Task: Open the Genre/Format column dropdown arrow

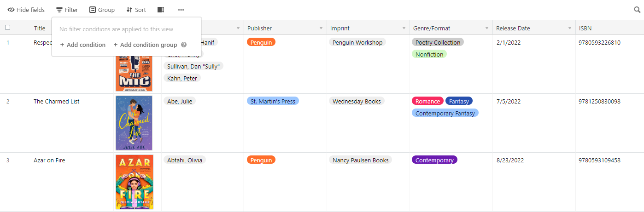Action: point(487,29)
